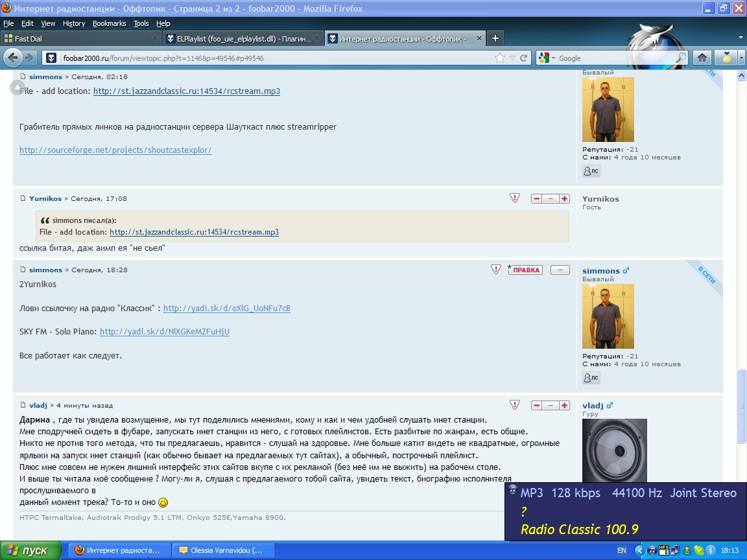Click the Home button in Firefox toolbar
The image size is (747, 560).
click(x=702, y=58)
